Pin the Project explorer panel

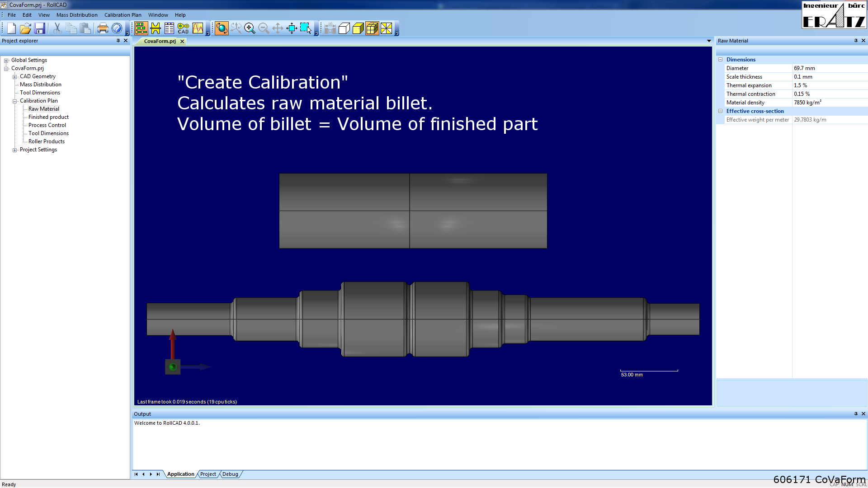point(118,41)
